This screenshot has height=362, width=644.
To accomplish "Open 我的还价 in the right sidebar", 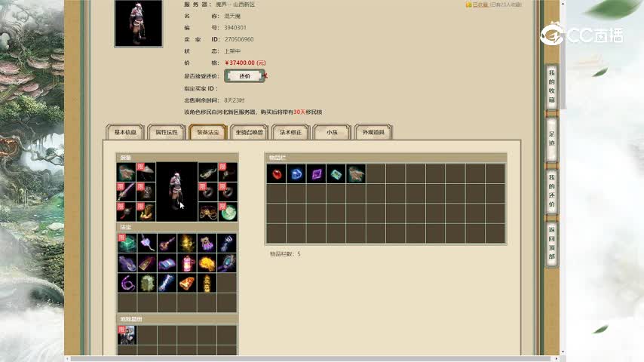I will (x=551, y=191).
